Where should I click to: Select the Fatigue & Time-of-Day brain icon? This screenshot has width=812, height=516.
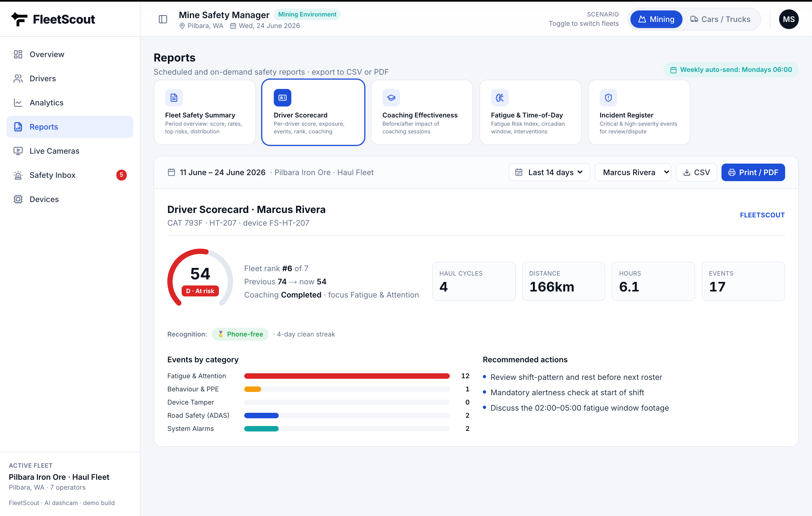coord(499,97)
